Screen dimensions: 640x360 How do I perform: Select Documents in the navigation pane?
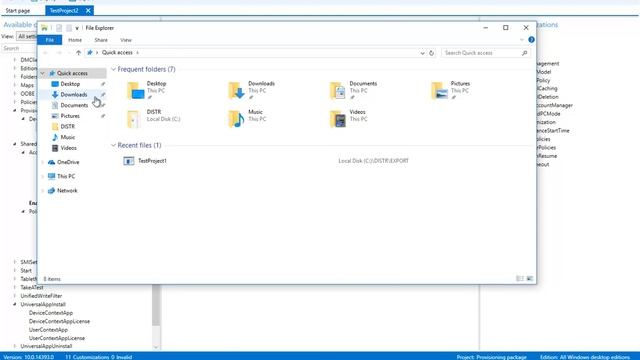(x=74, y=105)
